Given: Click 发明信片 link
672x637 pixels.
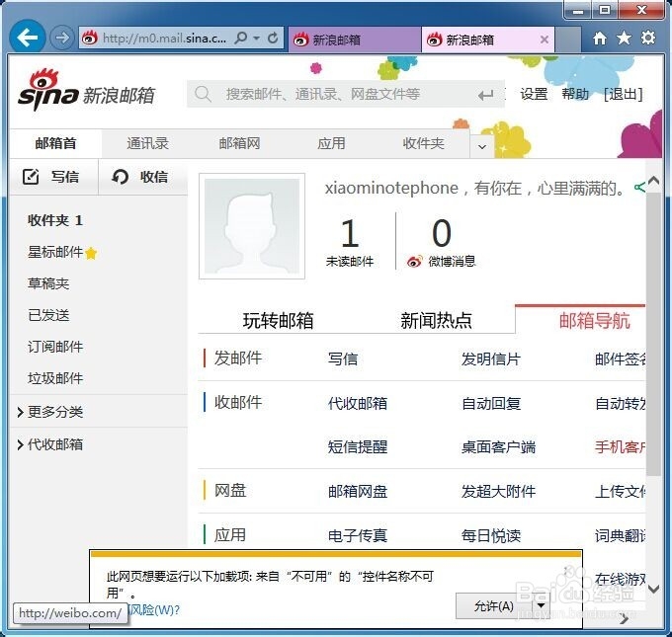Looking at the screenshot, I should coord(491,358).
